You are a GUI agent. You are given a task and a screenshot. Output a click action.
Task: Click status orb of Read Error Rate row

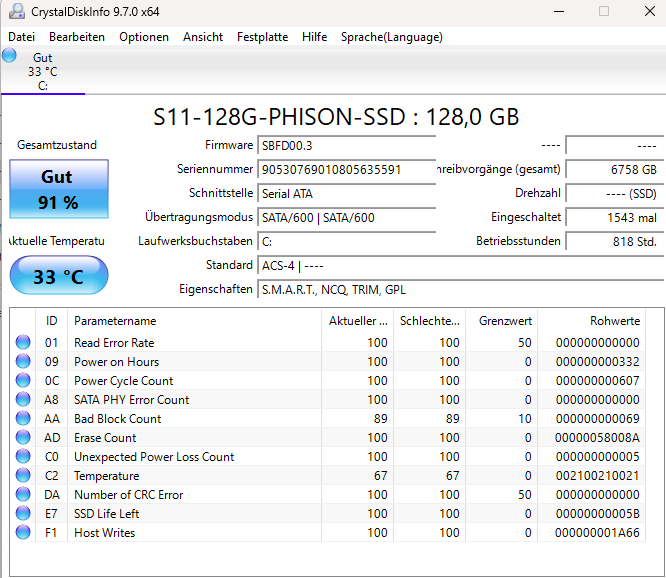(x=23, y=342)
